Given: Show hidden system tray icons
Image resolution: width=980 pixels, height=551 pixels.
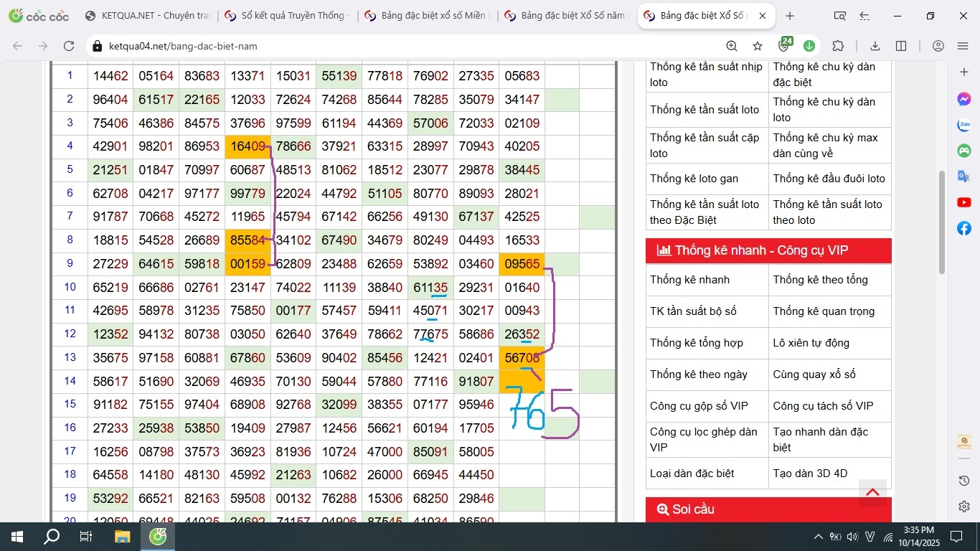Looking at the screenshot, I should [818, 537].
